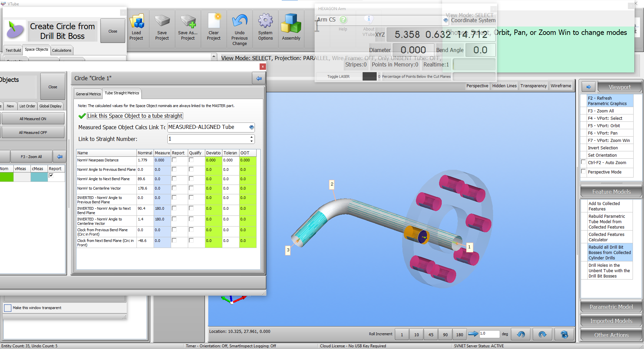Screen dimensions: 644x349
Task: Switch to General Metrics tab
Action: [88, 94]
